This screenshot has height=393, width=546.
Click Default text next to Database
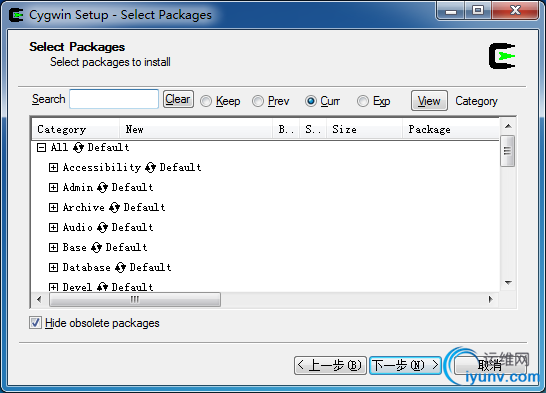click(150, 267)
